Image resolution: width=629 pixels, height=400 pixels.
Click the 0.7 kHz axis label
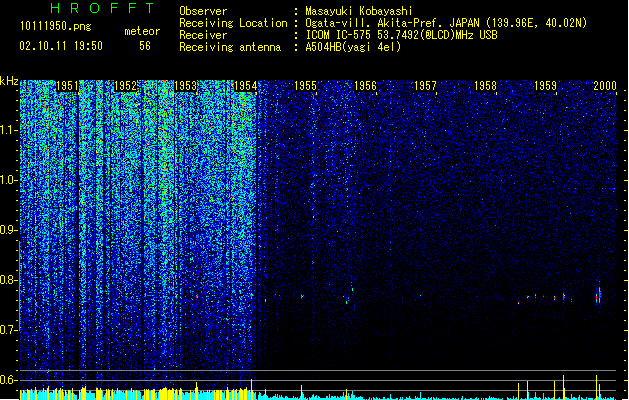coord(9,330)
